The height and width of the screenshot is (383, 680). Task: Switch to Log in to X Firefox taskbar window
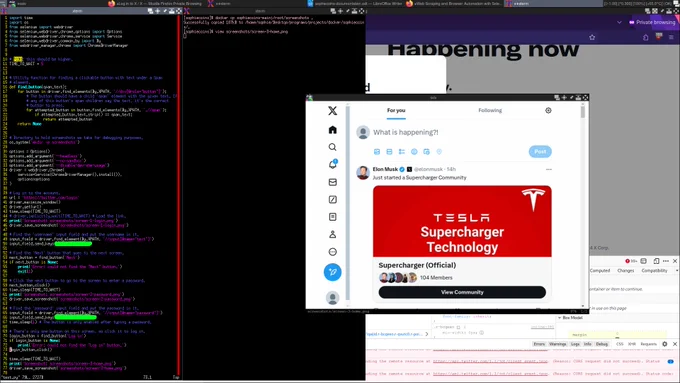tap(155, 3)
